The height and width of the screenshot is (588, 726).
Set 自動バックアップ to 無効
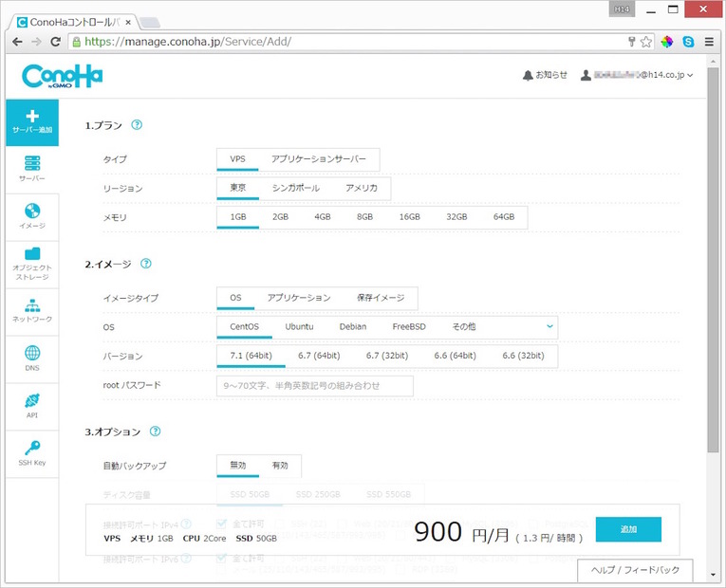click(238, 466)
